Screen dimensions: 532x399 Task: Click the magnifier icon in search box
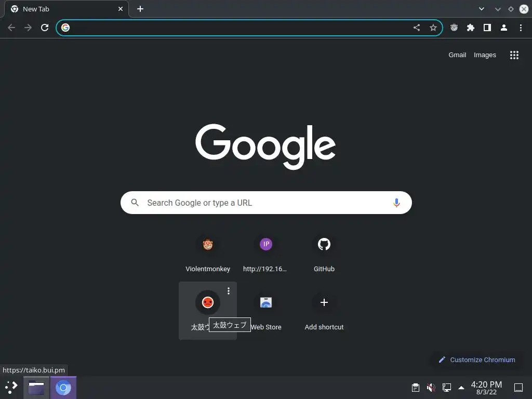click(135, 203)
